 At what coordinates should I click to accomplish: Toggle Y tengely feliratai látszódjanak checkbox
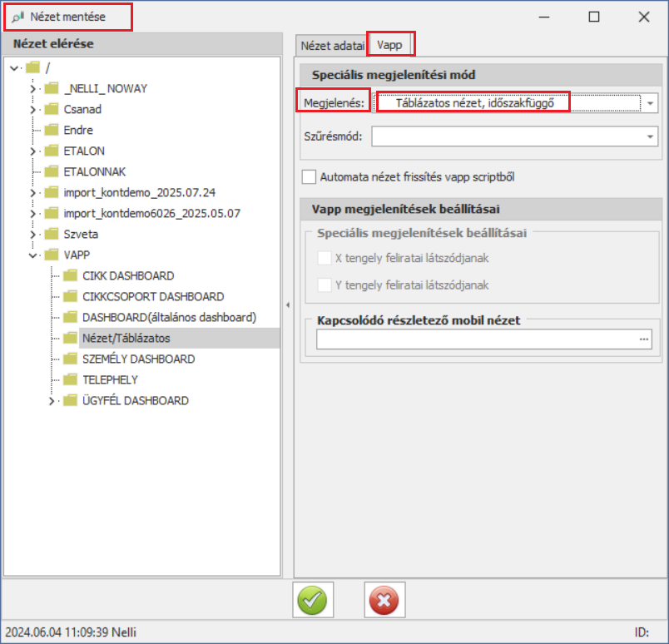[x=325, y=285]
